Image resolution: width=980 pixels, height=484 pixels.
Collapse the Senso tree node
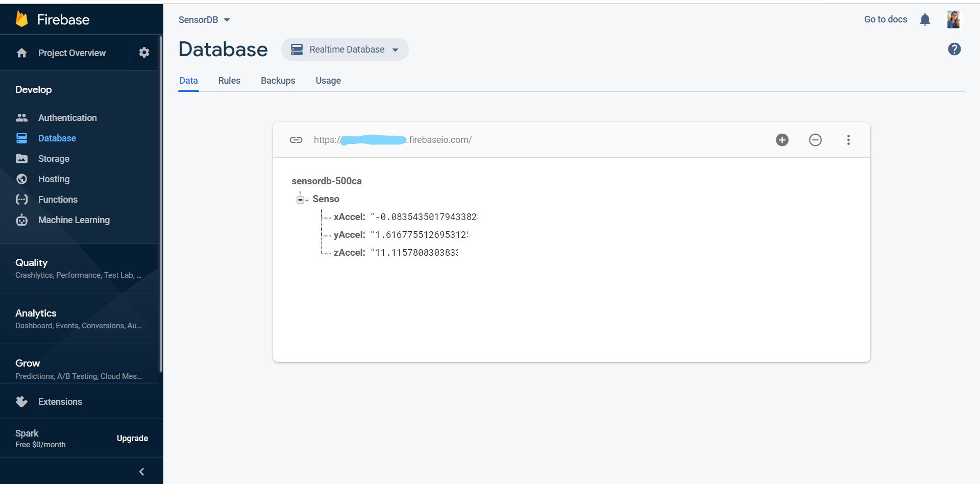(300, 200)
